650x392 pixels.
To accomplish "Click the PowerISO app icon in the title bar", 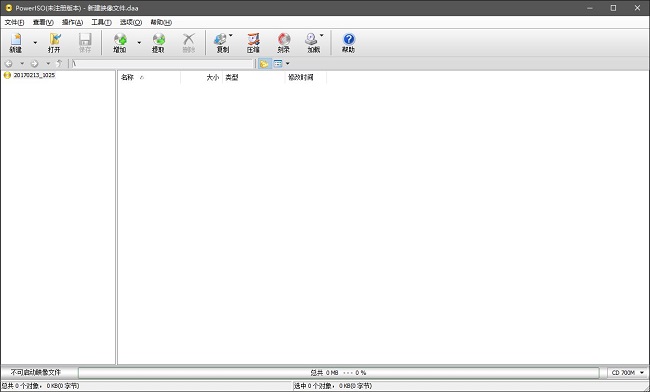I will click(x=8, y=8).
